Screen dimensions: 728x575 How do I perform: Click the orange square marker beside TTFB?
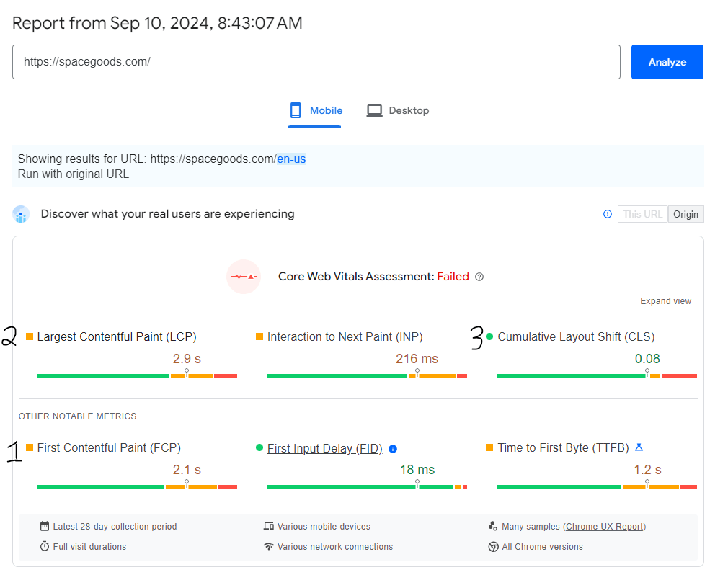coord(489,447)
